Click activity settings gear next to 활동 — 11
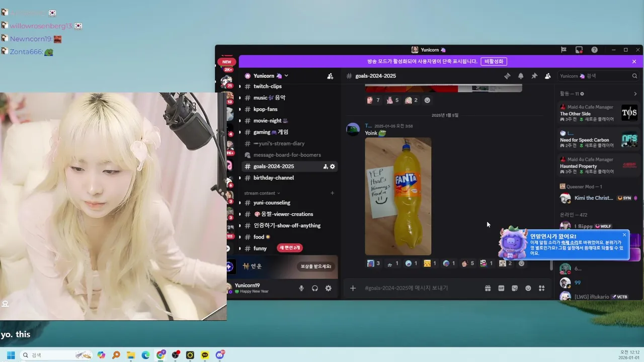Viewport: 644px width, 362px height. tap(582, 94)
